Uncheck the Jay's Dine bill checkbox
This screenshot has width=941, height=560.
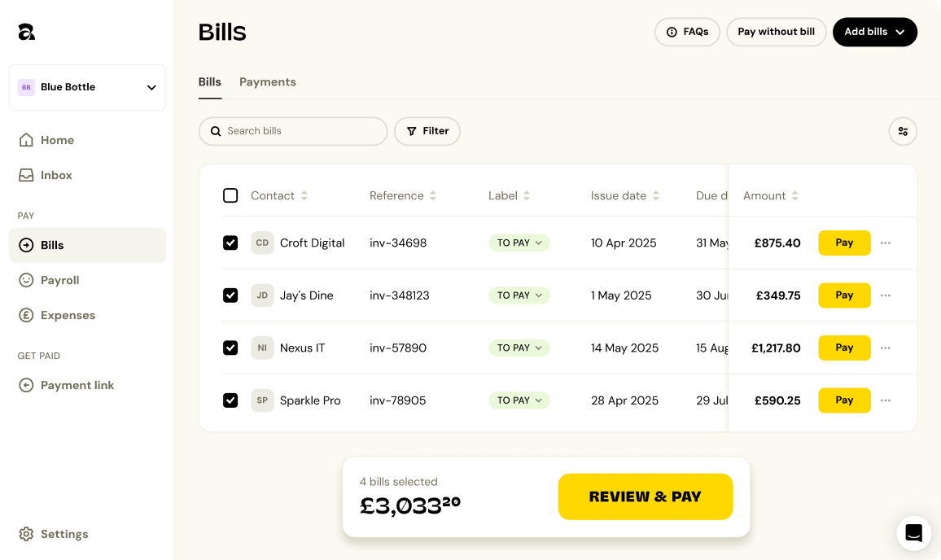coord(230,295)
